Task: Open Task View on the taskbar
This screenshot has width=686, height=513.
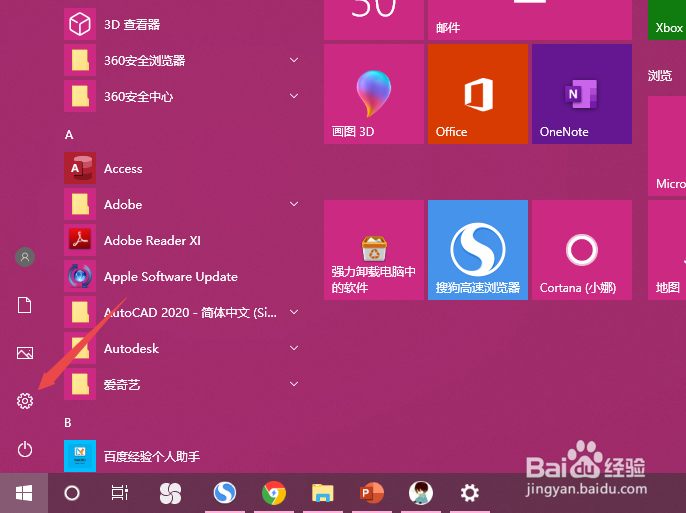Action: point(119,493)
